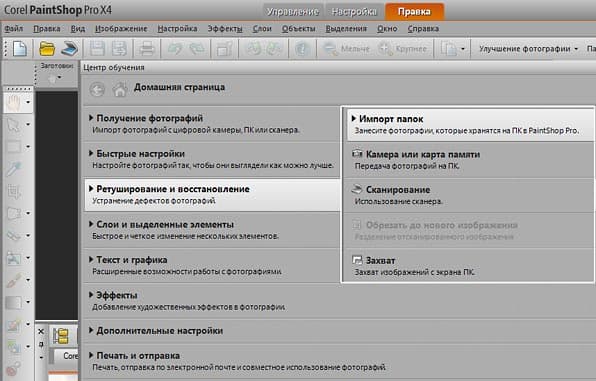Click the rotate left icon
The width and height of the screenshot is (596, 381).
(253, 49)
